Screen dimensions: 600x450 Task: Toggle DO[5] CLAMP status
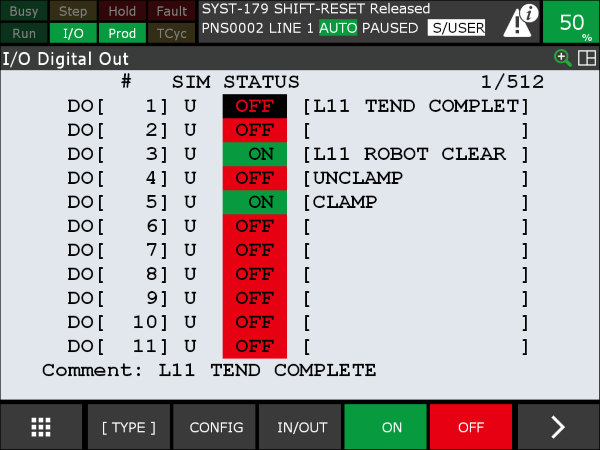(254, 202)
